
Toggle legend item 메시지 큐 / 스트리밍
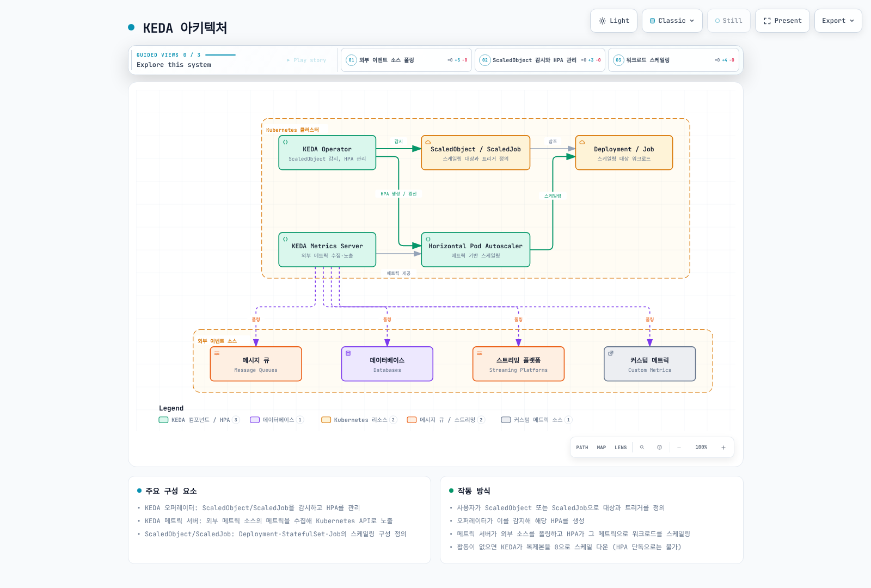[446, 420]
